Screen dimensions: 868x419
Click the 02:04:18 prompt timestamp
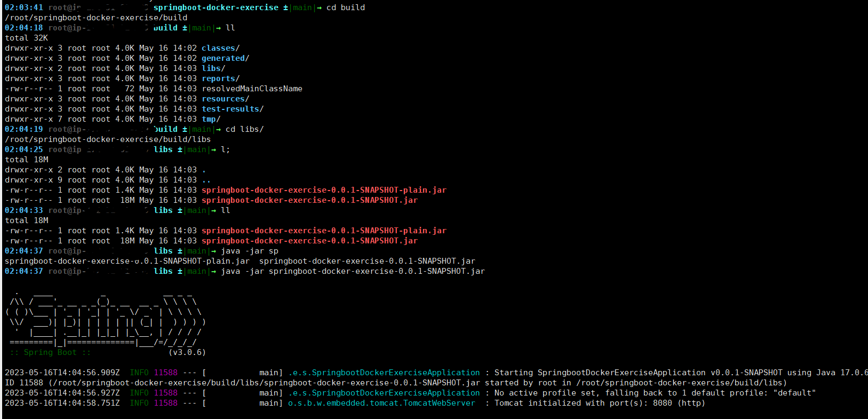pos(24,28)
